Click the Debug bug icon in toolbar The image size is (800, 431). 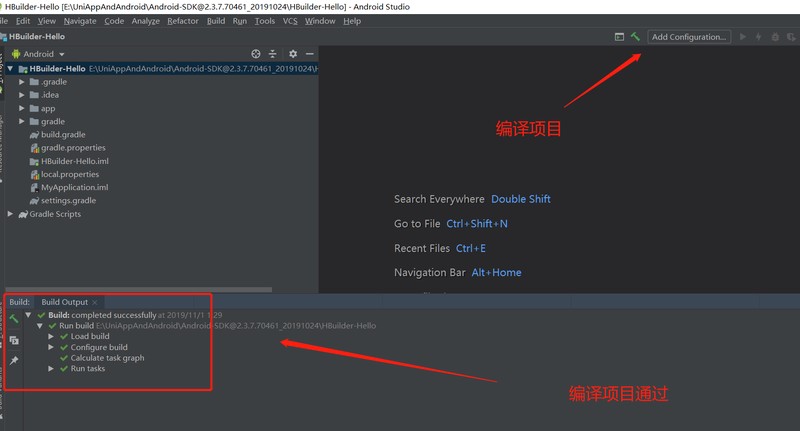coord(775,37)
